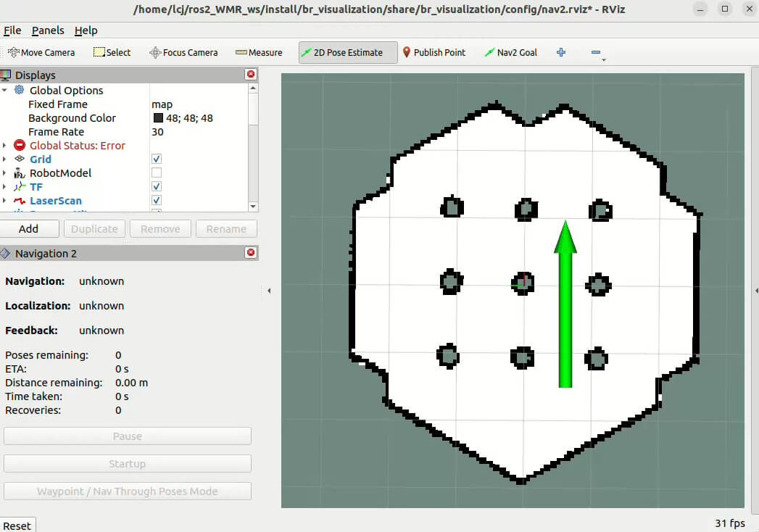
Task: Click the Nav2 Goal tool
Action: 510,52
